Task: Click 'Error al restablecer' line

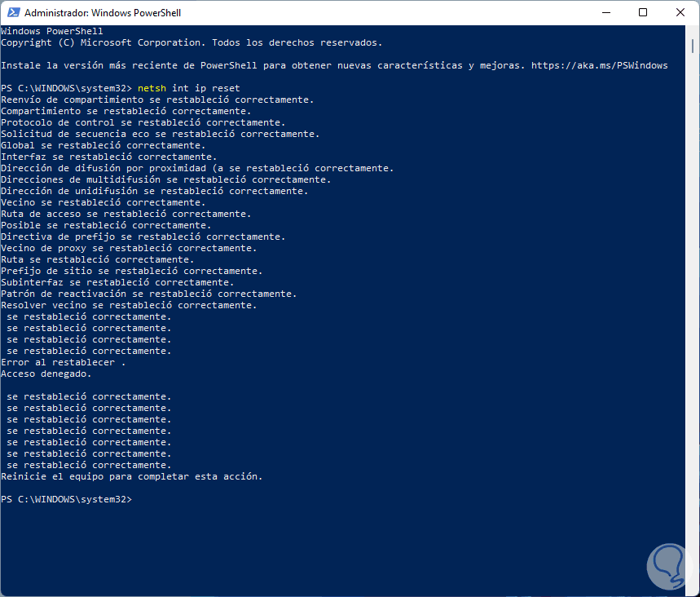Action: [x=63, y=362]
